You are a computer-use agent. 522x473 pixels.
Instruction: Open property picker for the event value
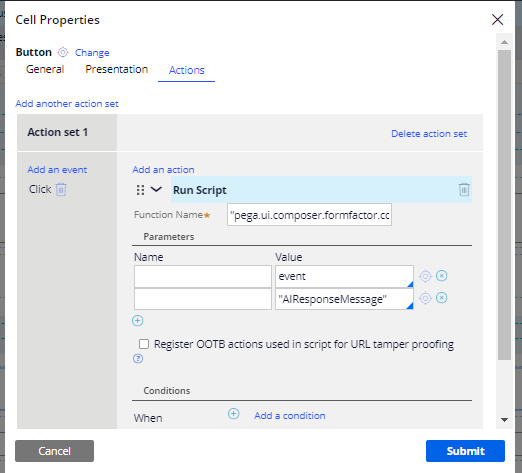[x=425, y=276]
